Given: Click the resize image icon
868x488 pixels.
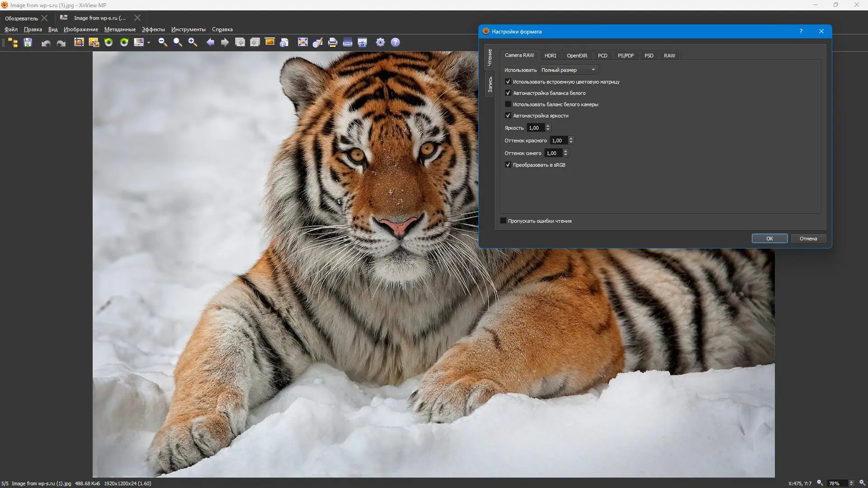Looking at the screenshot, I should click(94, 42).
